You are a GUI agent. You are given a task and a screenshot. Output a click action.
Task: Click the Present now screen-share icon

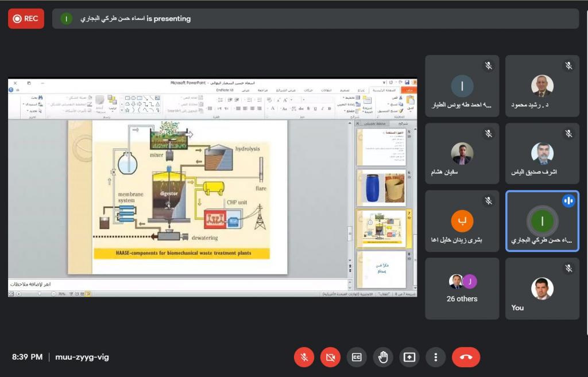coord(409,357)
